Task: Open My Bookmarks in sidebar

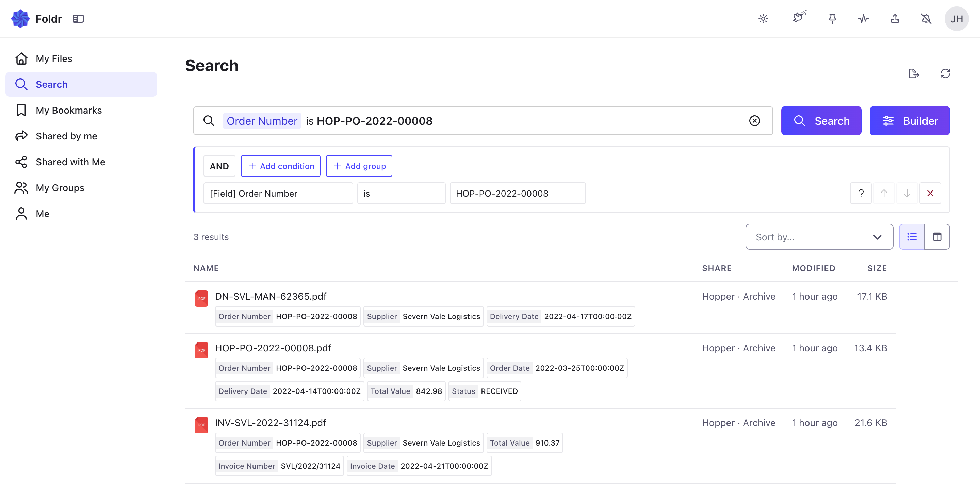Action: (81, 110)
